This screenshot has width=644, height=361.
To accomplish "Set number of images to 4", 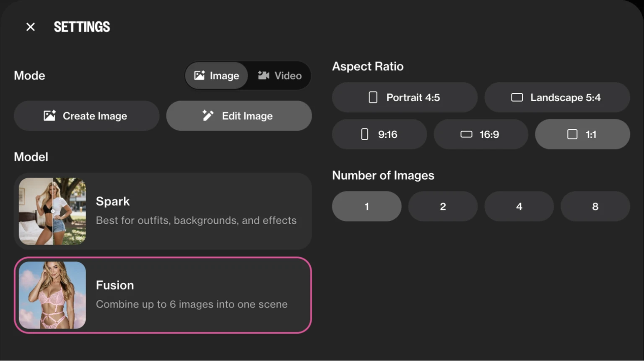I will tap(519, 207).
